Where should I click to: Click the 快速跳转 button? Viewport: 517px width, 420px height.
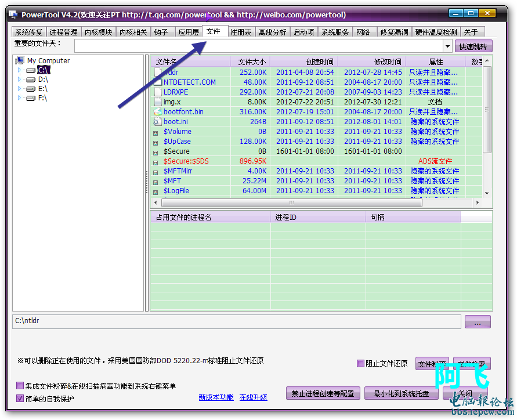473,46
